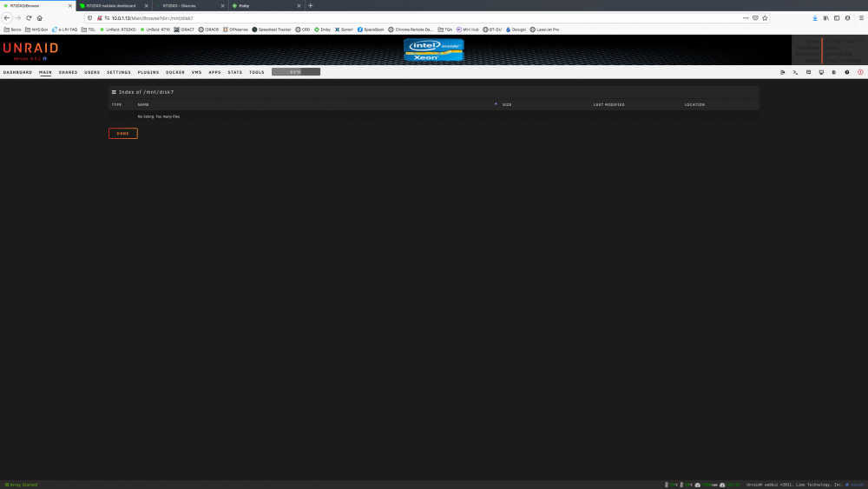The image size is (868, 489).
Task: Open the Plugins menu item
Action: click(x=148, y=72)
